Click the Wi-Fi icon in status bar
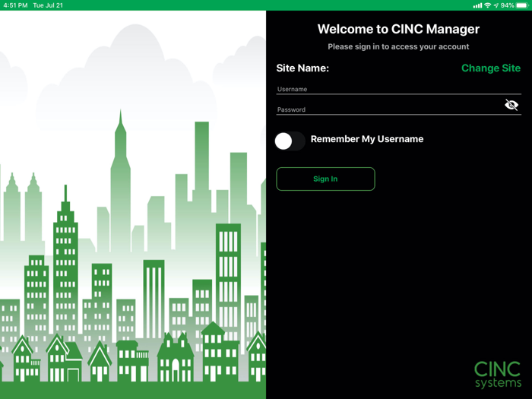 (488, 5)
